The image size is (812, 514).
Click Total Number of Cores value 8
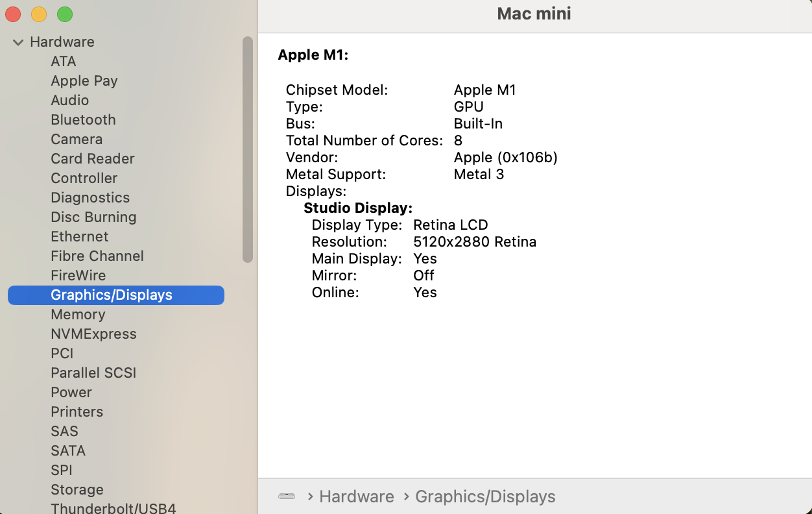(x=459, y=140)
